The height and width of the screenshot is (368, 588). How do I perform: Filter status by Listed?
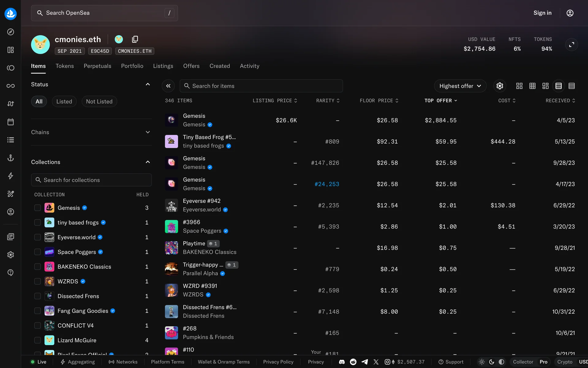click(x=64, y=102)
